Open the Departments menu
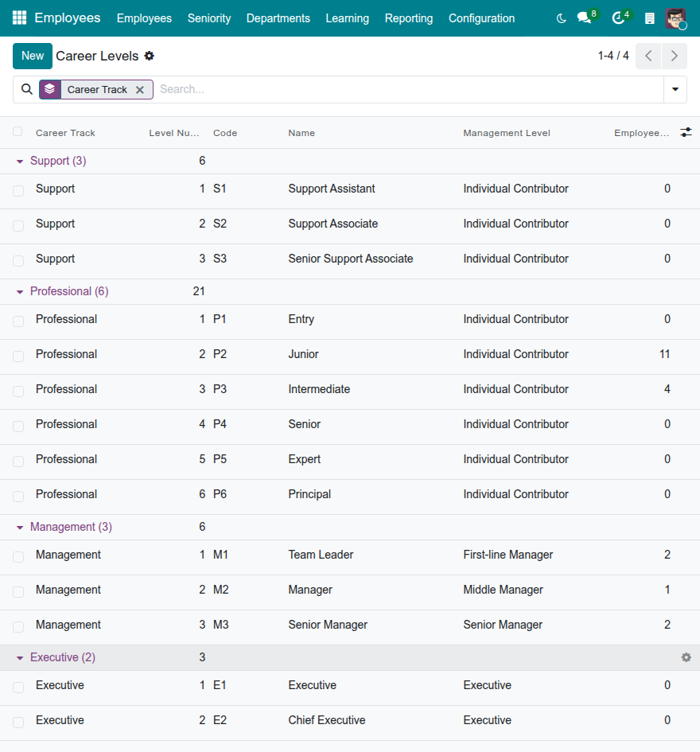Image resolution: width=700 pixels, height=752 pixels. [278, 18]
